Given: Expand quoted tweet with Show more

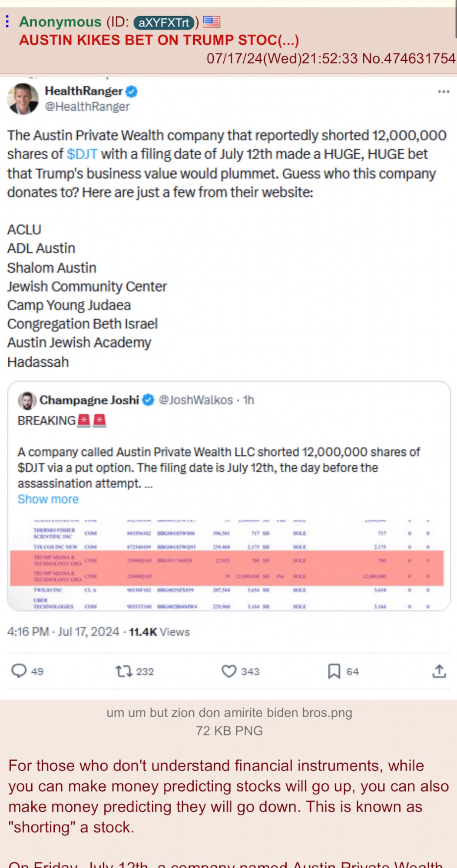Looking at the screenshot, I should [x=48, y=499].
